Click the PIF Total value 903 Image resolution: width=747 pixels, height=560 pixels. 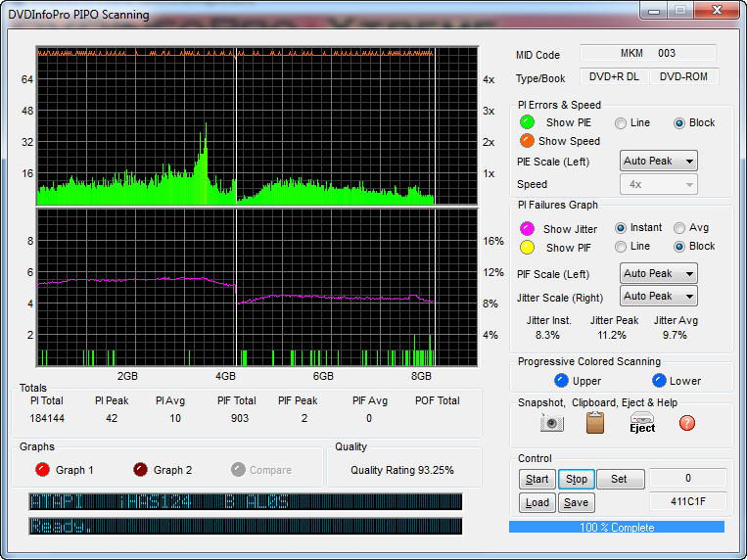click(240, 418)
